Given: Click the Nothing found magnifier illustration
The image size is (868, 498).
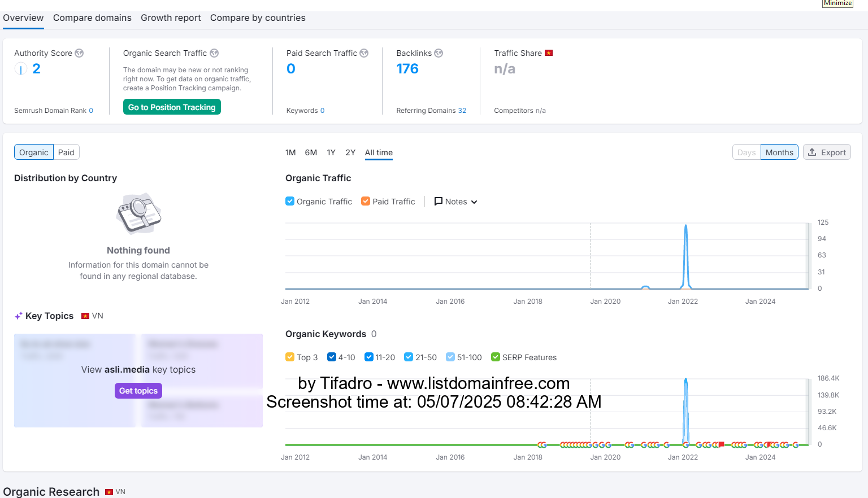Looking at the screenshot, I should [138, 213].
